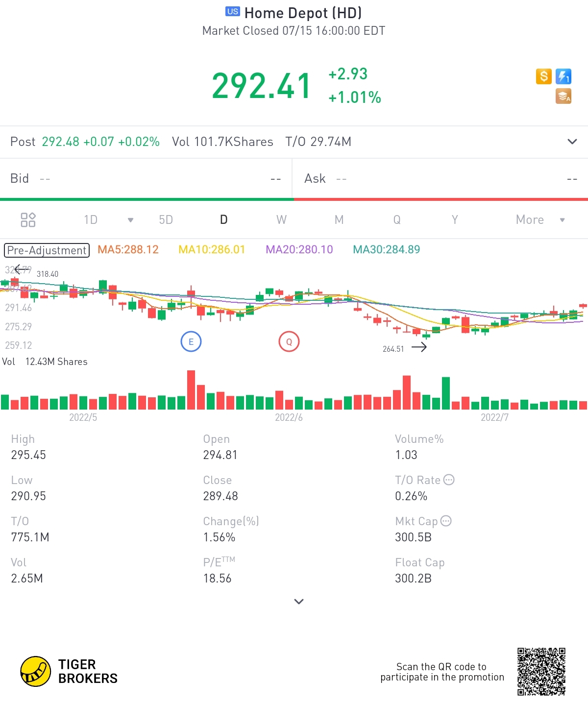Viewport: 588px width, 728px height.
Task: Tap the Change(%) 1.56% value
Action: click(219, 537)
